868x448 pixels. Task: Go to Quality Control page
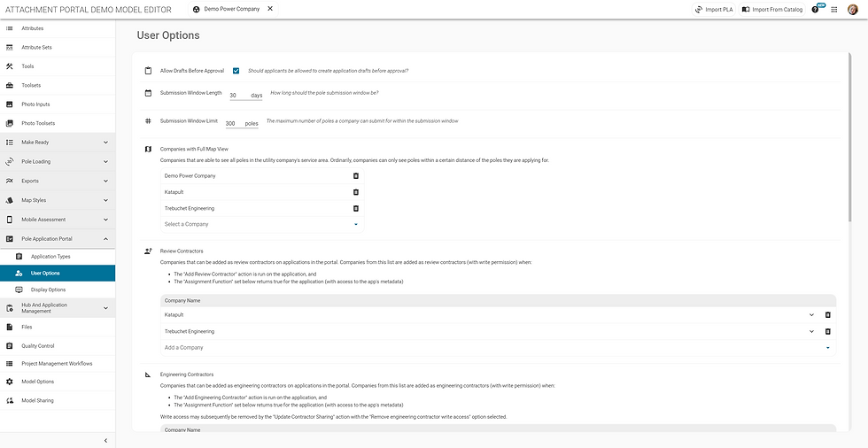click(58, 345)
